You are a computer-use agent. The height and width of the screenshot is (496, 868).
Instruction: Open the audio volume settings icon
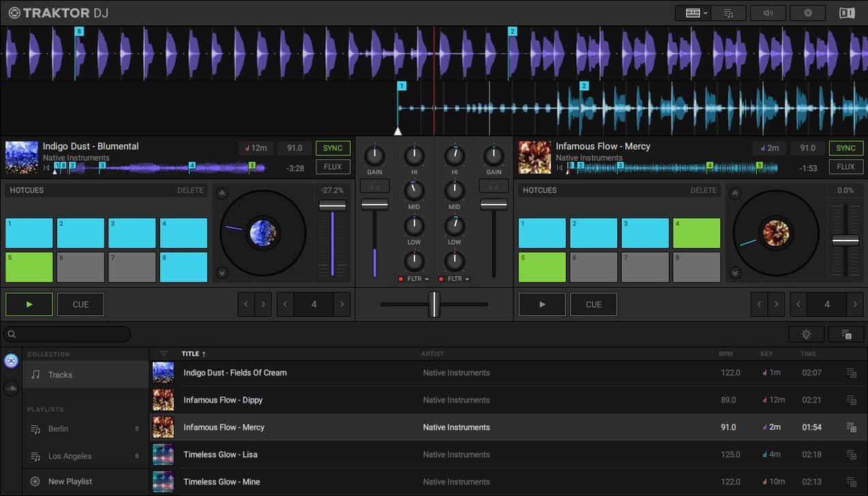pyautogui.click(x=768, y=13)
